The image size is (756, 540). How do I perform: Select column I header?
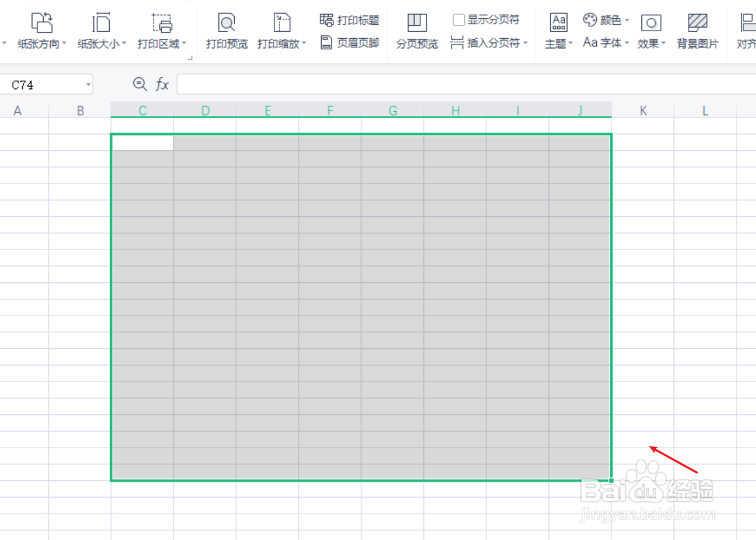point(518,111)
